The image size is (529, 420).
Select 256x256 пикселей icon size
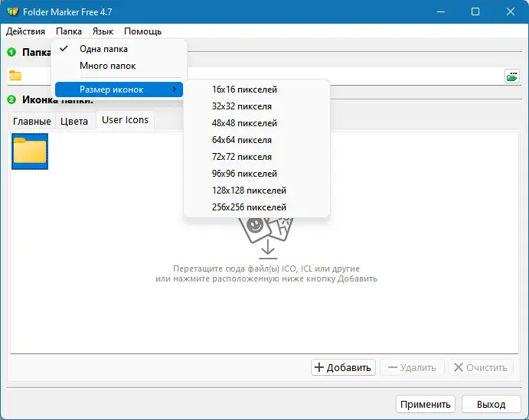(x=256, y=207)
